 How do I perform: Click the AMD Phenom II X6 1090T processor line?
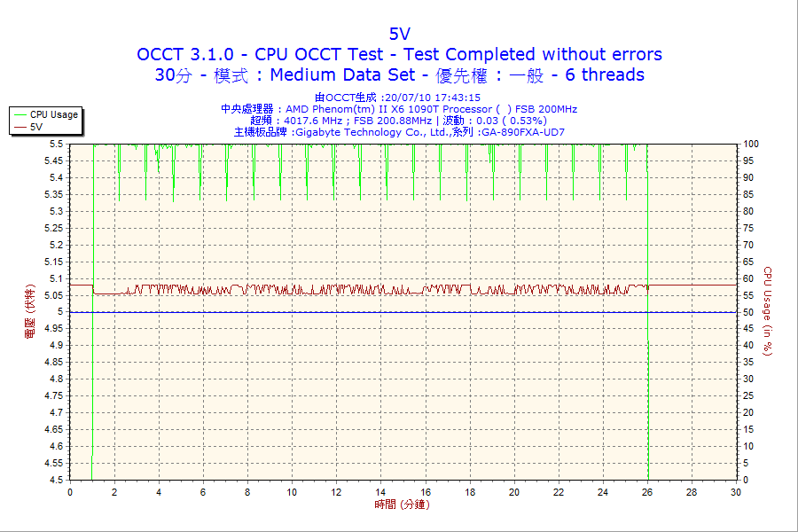coord(399,109)
